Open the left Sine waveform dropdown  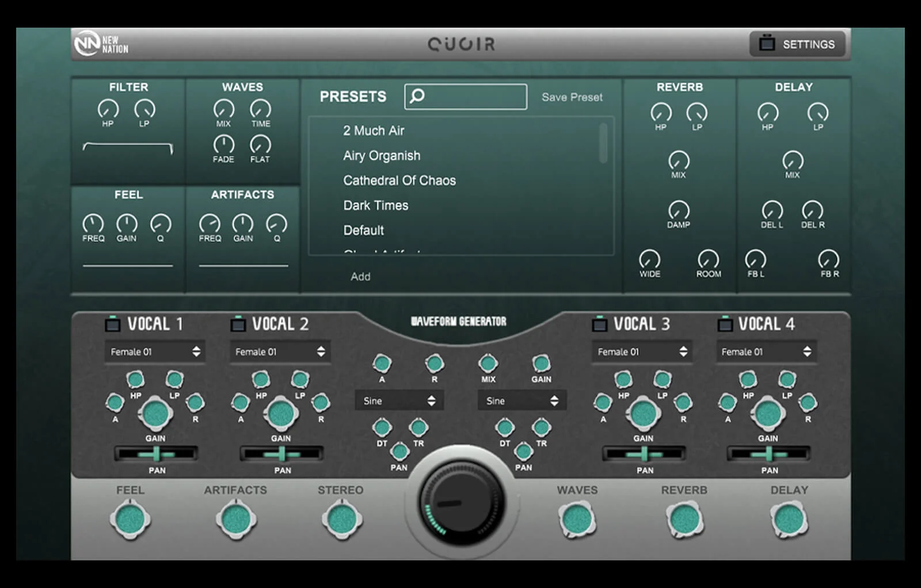click(399, 401)
